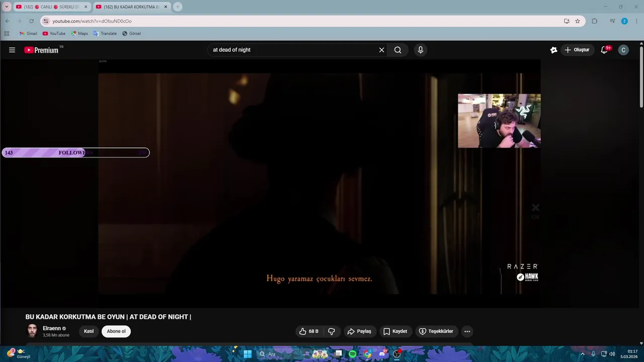Go back with browser back arrow
Screen dimensions: 644x362
[x=7, y=21]
